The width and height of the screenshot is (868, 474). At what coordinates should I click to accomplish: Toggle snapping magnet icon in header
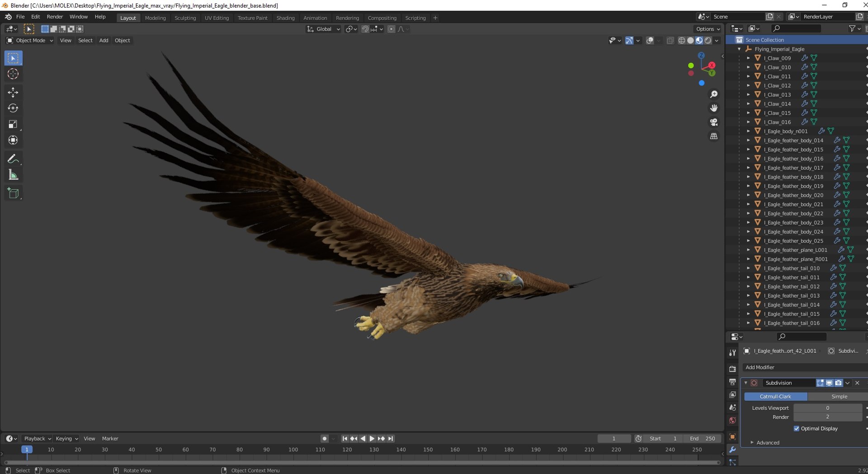click(365, 29)
